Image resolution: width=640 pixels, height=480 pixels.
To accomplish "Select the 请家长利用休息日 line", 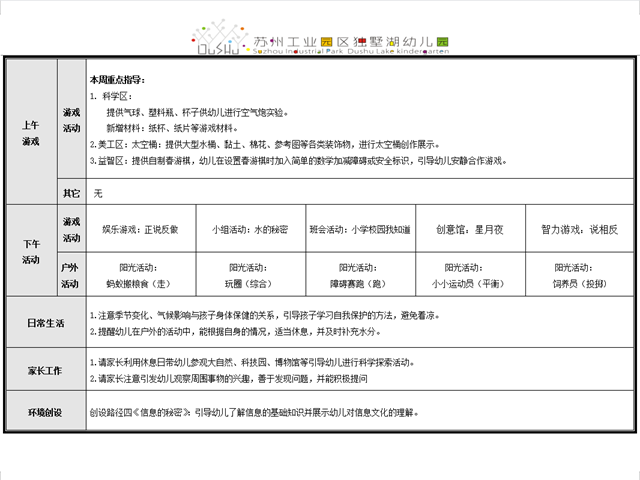I will 252,362.
